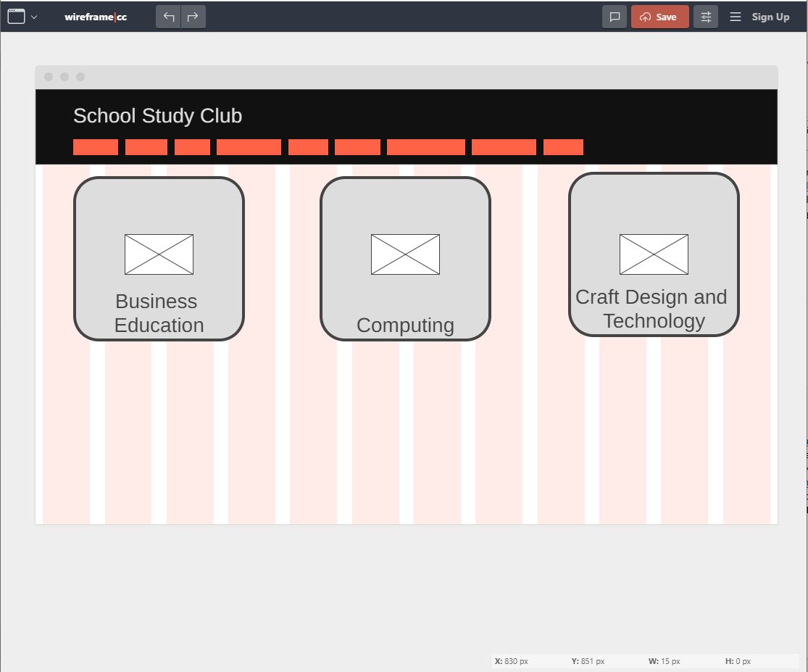Image resolution: width=808 pixels, height=672 pixels.
Task: Select the School Study Club heading text
Action: pos(157,116)
